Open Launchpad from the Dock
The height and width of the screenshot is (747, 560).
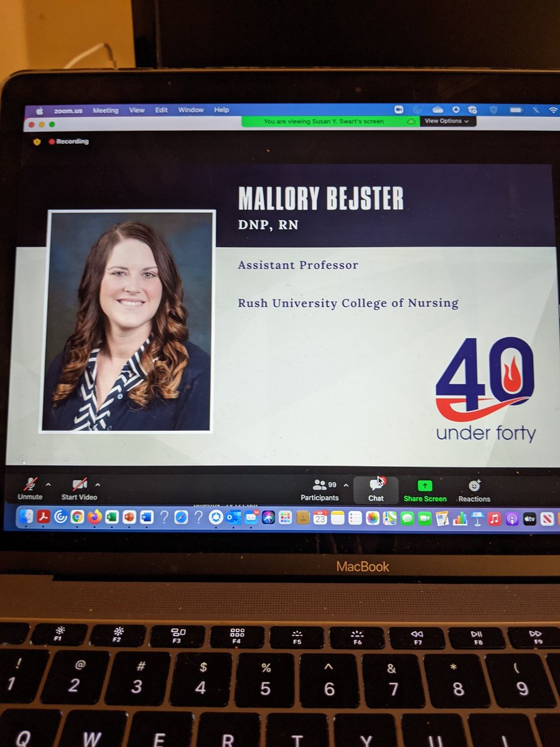pyautogui.click(x=286, y=517)
